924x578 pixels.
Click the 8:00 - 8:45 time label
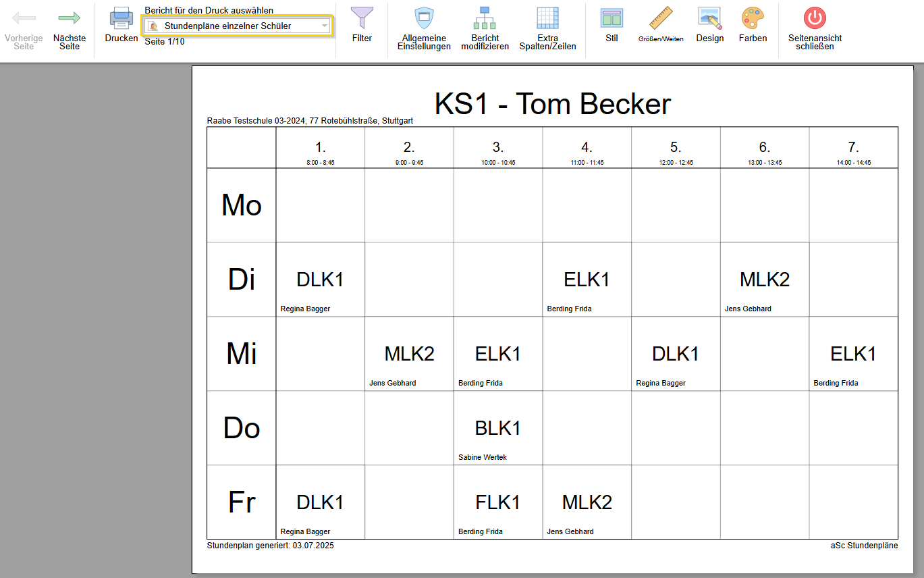click(x=321, y=163)
